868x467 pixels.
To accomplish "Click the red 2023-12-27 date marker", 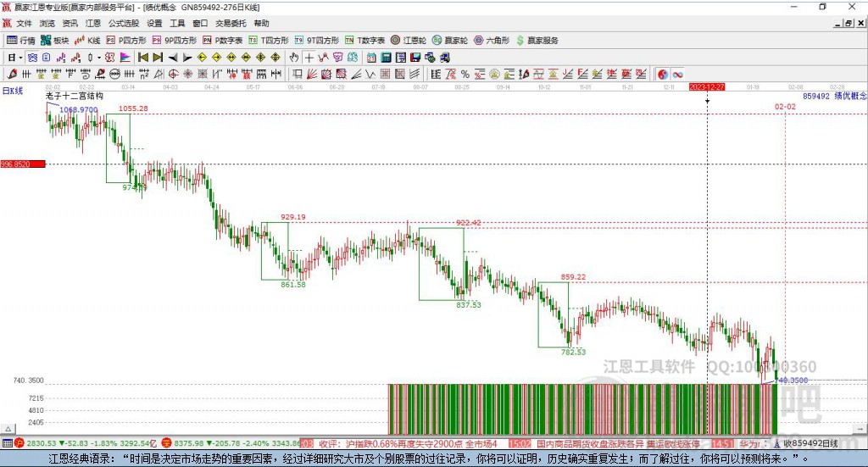I will coord(707,86).
